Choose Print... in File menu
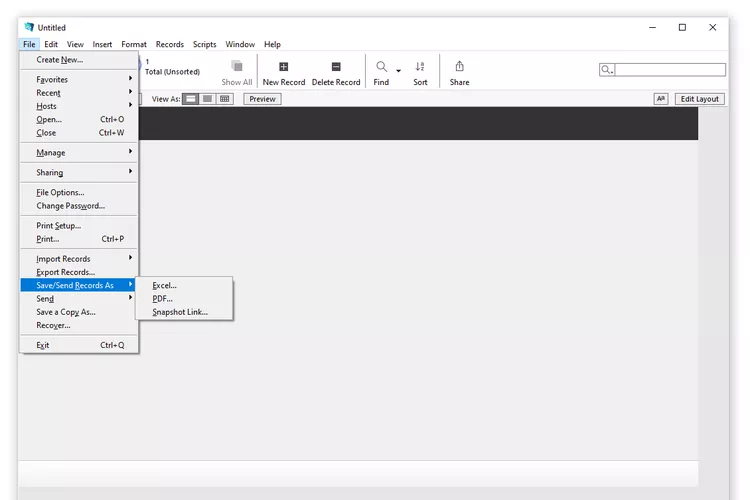The width and height of the screenshot is (750, 500). 79,239
